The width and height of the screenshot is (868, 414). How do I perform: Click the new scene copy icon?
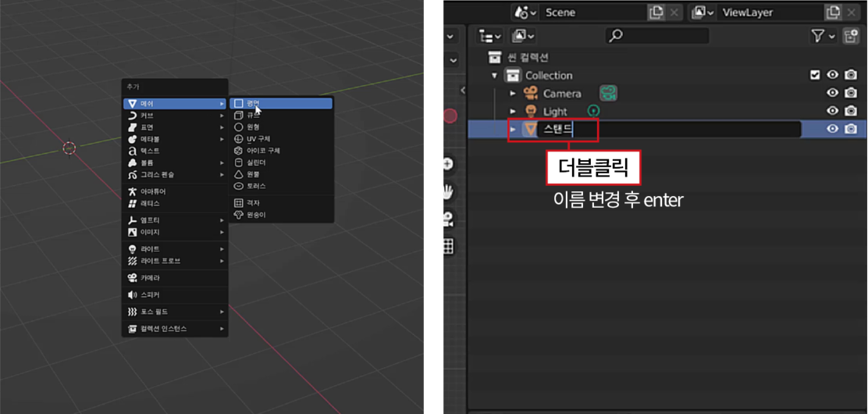[x=656, y=12]
